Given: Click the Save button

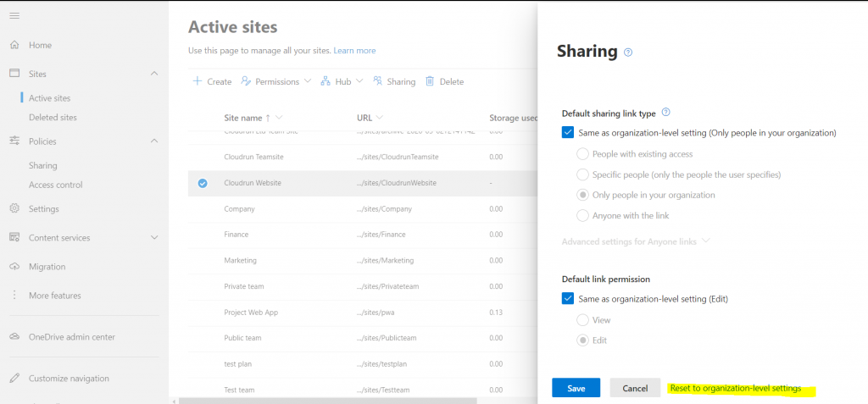Looking at the screenshot, I should click(x=576, y=388).
